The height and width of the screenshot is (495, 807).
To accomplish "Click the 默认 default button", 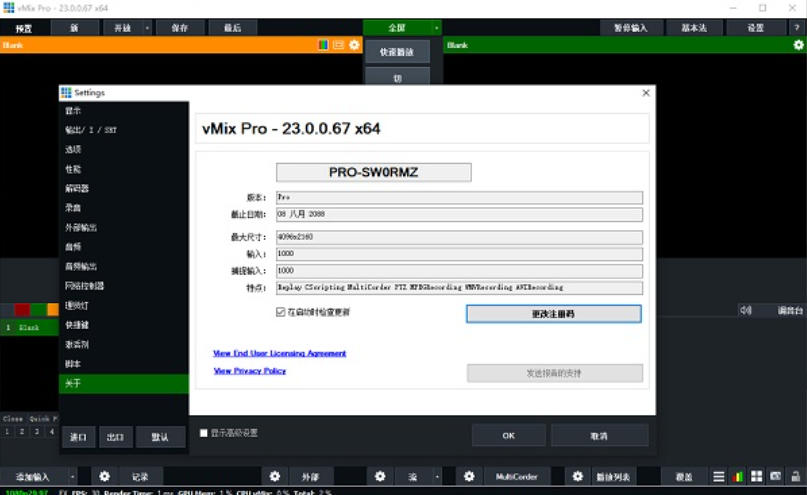I will coord(161,437).
